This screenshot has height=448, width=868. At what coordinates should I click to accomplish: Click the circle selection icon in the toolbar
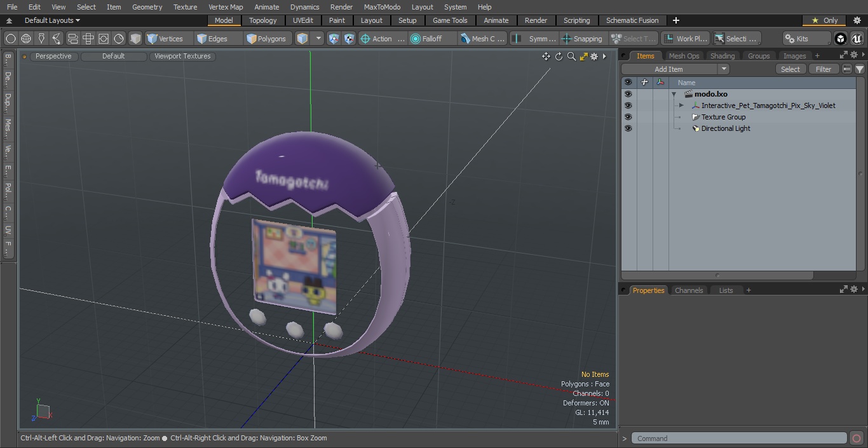pos(10,39)
